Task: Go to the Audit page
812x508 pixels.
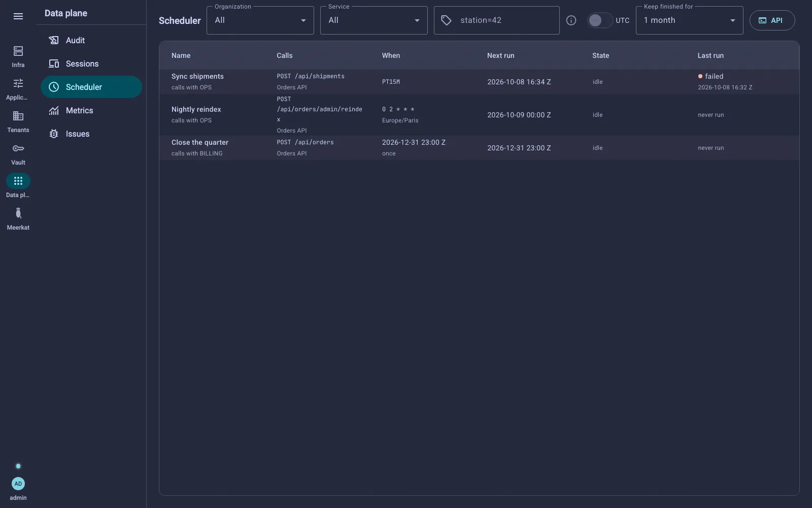Action: point(91,40)
